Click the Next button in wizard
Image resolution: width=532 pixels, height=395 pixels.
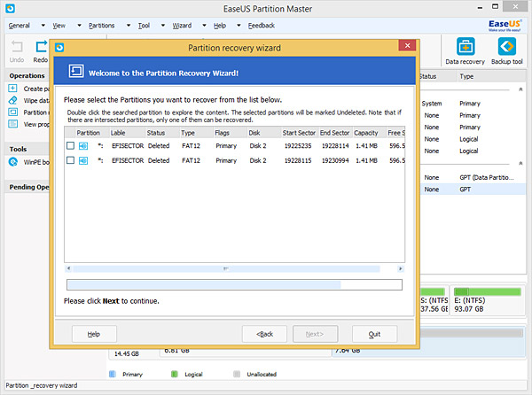pos(315,334)
